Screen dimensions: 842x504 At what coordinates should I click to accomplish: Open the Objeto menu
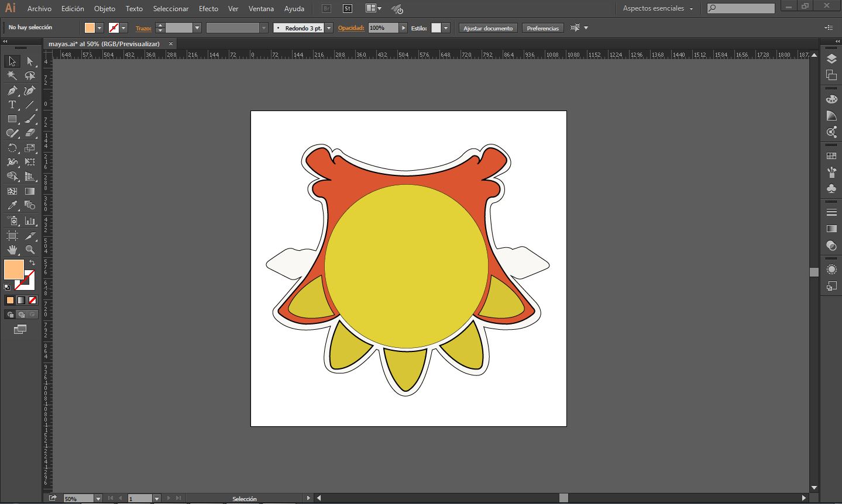(x=105, y=9)
